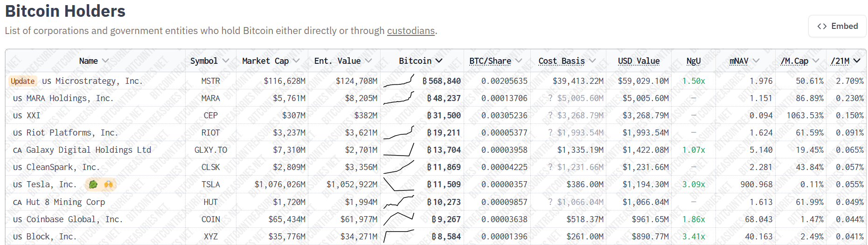Click the question mark beside XXI cost basis
Screen dimensions: 868x245
[x=550, y=116]
